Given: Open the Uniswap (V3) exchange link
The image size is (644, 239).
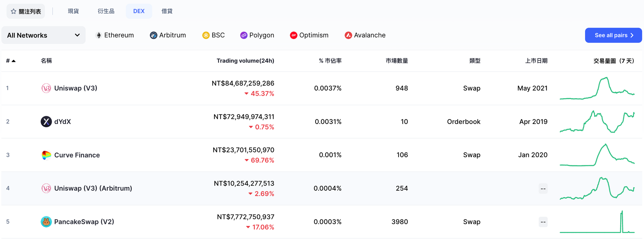Looking at the screenshot, I should 76,88.
